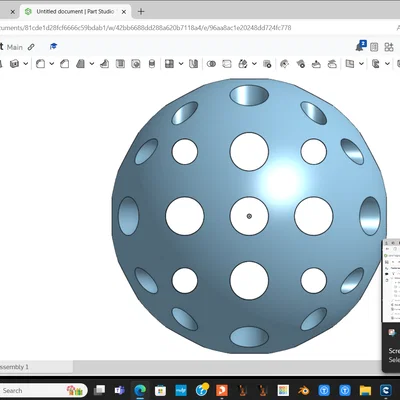Open Microsoft Store from the taskbar
Image resolution: width=400 pixels, height=400 pixels.
point(160,390)
